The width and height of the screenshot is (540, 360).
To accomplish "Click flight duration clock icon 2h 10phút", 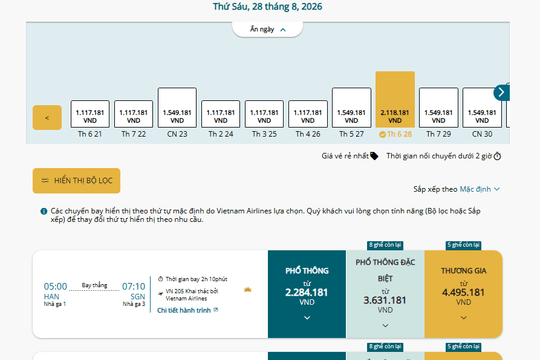I will coord(160,279).
